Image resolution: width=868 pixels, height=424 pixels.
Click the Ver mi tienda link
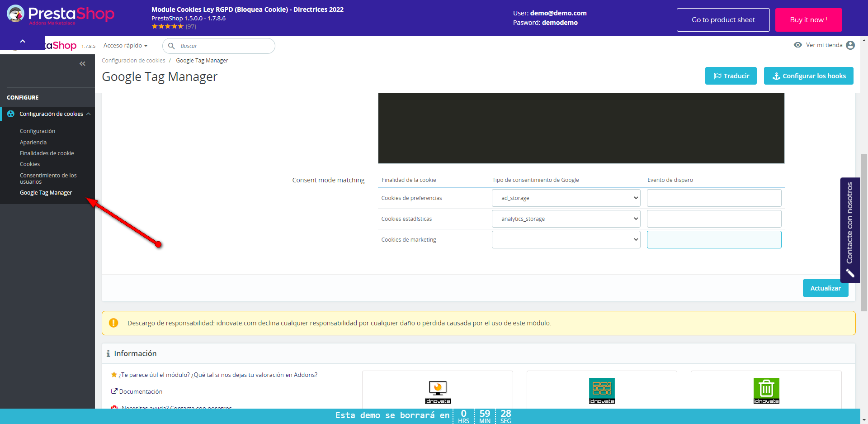coord(824,45)
